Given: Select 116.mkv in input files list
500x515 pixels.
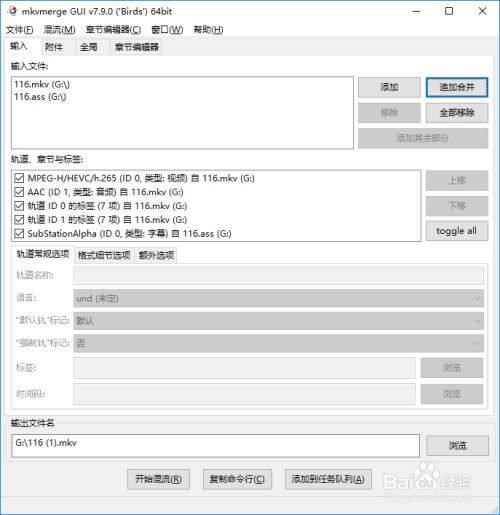Looking at the screenshot, I should (x=42, y=84).
